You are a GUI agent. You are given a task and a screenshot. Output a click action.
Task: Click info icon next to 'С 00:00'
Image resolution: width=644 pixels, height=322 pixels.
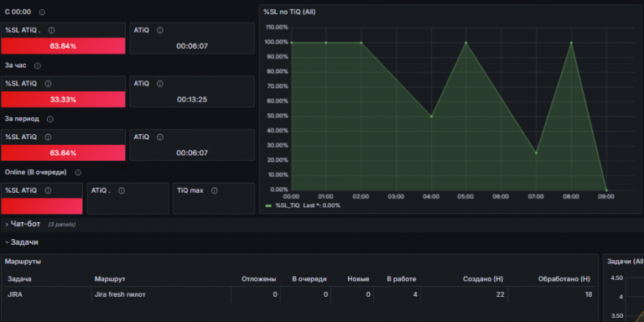pos(42,13)
